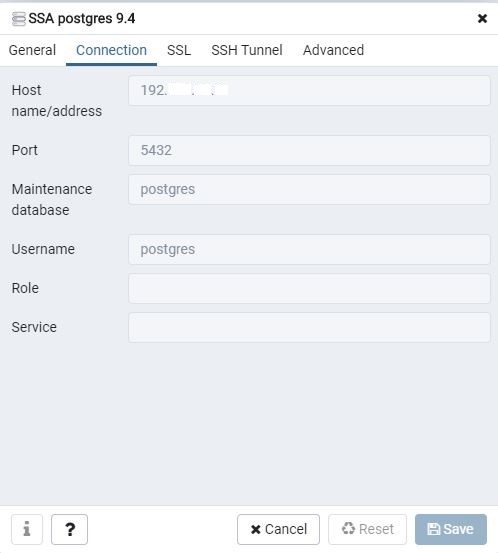Screen dimensions: 498x553
Task: Open help with the question mark button
Action: point(69,529)
